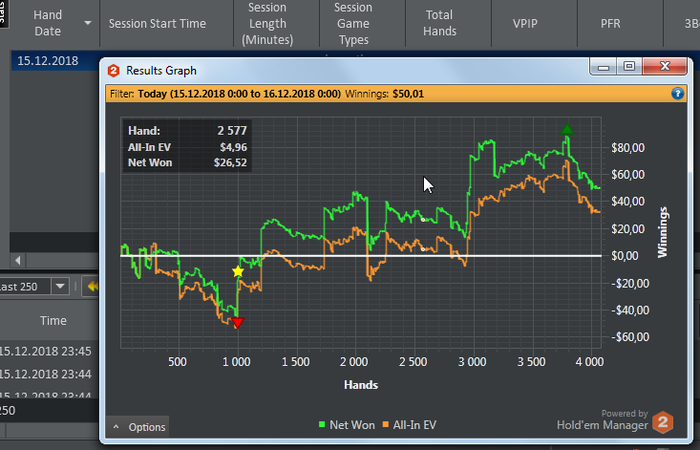Click the Winnings y-axis title

click(662, 232)
